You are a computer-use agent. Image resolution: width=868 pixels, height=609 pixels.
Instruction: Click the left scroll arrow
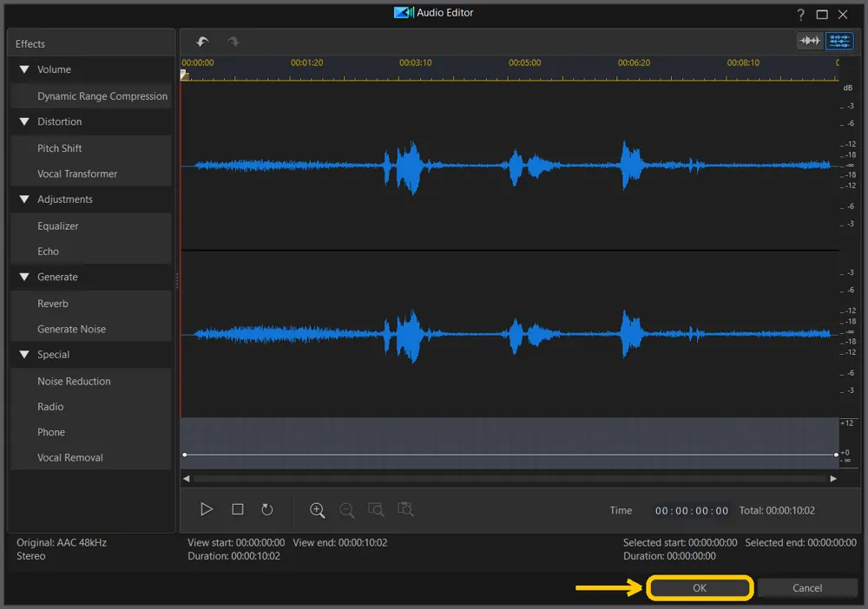click(187, 479)
